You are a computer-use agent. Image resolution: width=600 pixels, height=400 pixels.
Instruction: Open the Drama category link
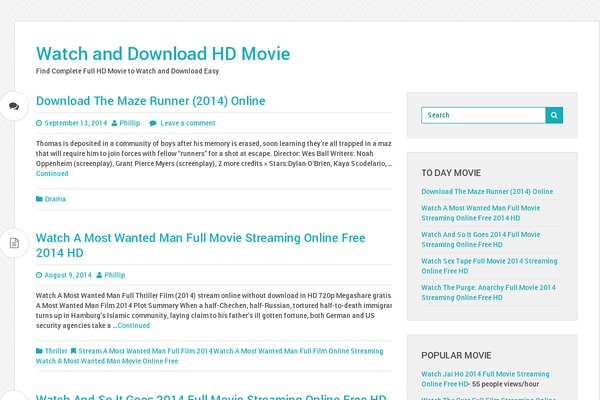[x=55, y=199]
